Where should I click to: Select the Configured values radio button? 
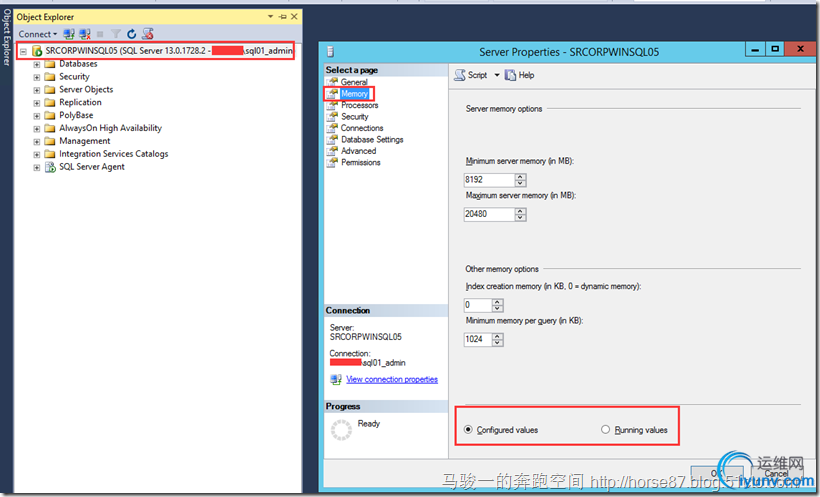coord(468,430)
